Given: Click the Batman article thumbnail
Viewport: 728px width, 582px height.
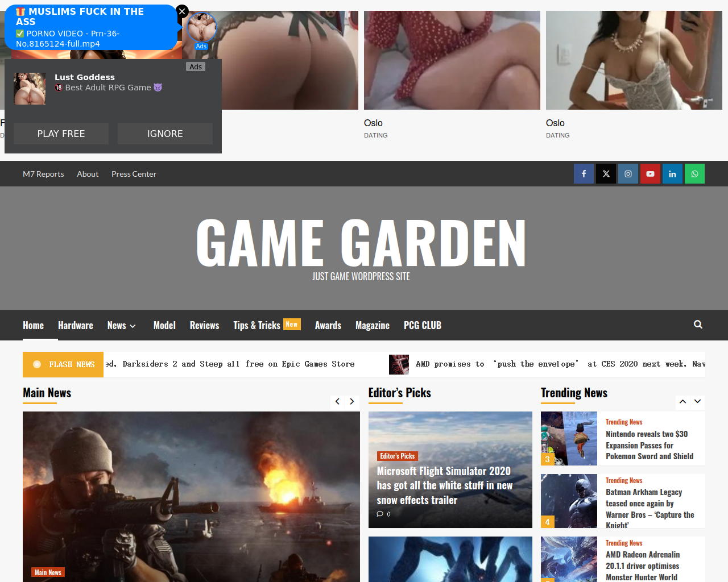Looking at the screenshot, I should tap(569, 501).
